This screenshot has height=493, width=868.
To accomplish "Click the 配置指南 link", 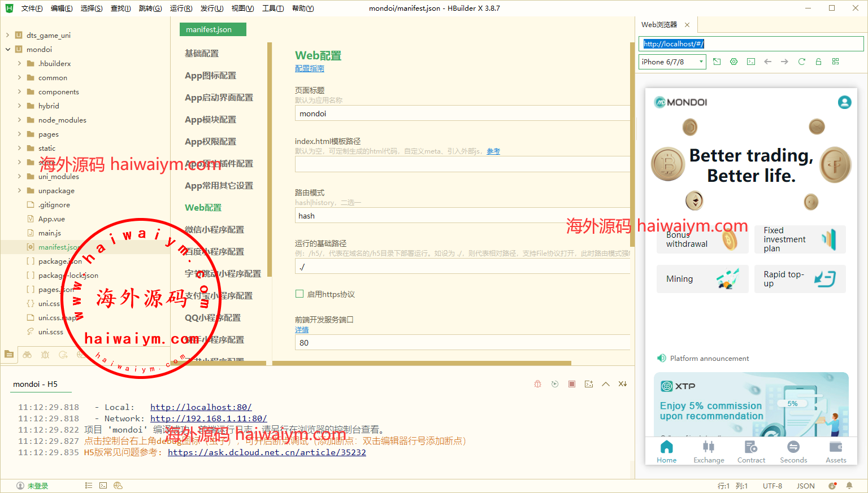I will tap(309, 69).
